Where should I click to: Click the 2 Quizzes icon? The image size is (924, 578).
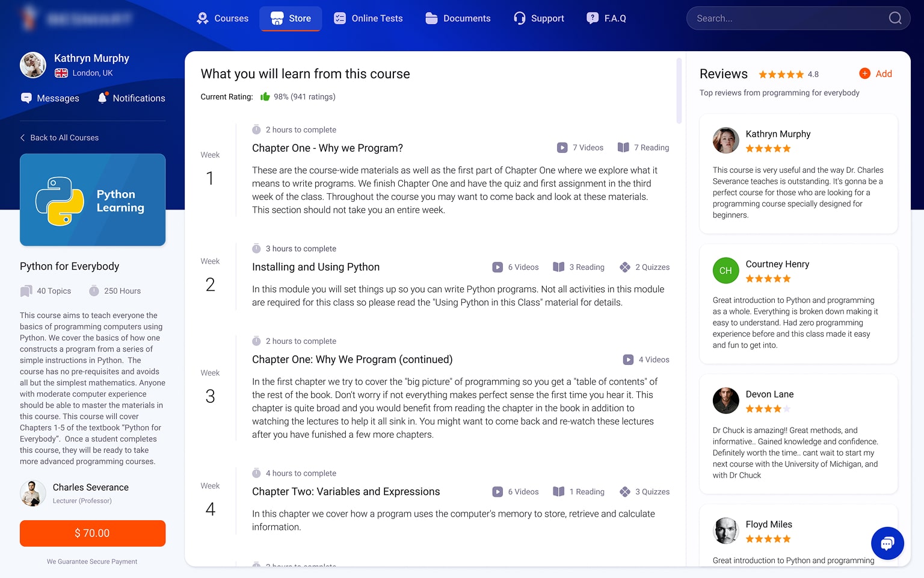(x=625, y=267)
